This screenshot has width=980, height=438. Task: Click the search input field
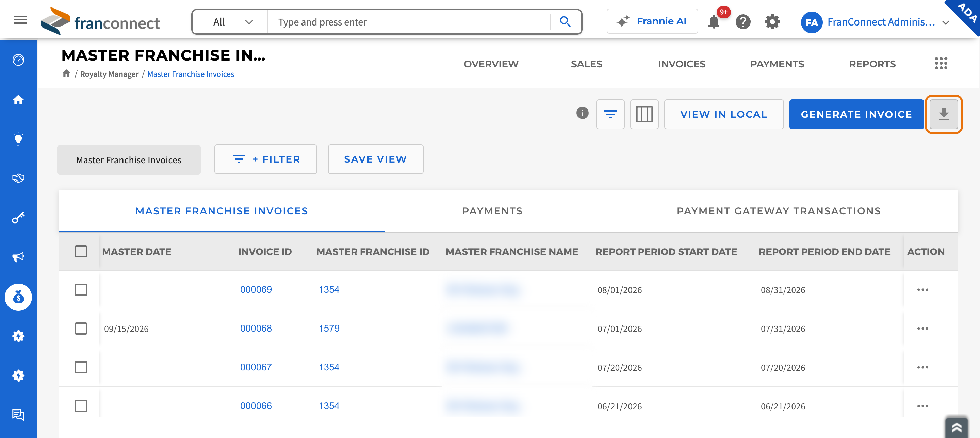pyautogui.click(x=409, y=22)
